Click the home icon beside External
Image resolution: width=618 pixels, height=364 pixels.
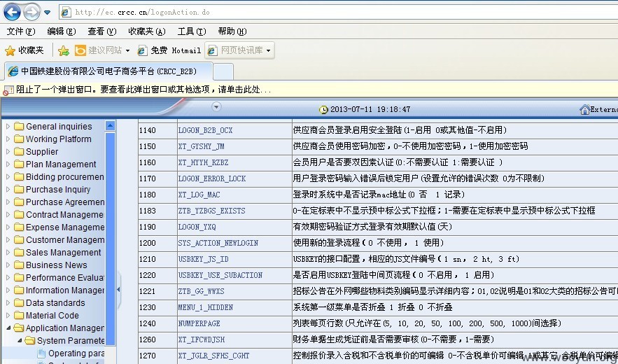584,109
